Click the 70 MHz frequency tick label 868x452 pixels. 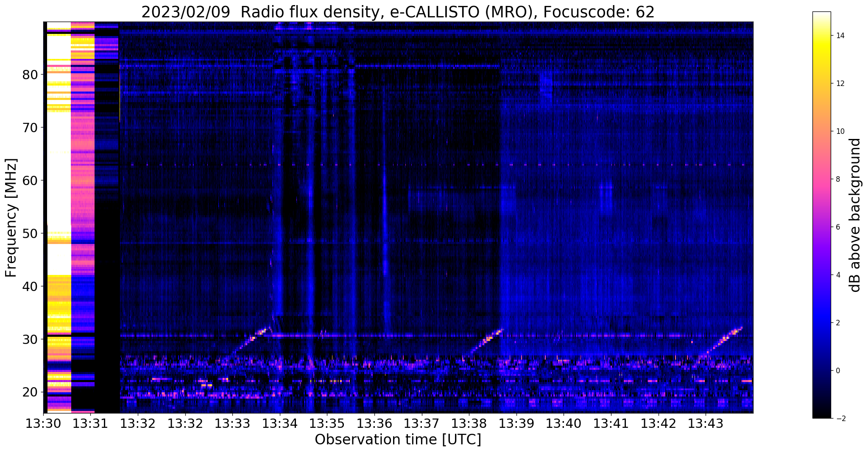click(x=30, y=128)
